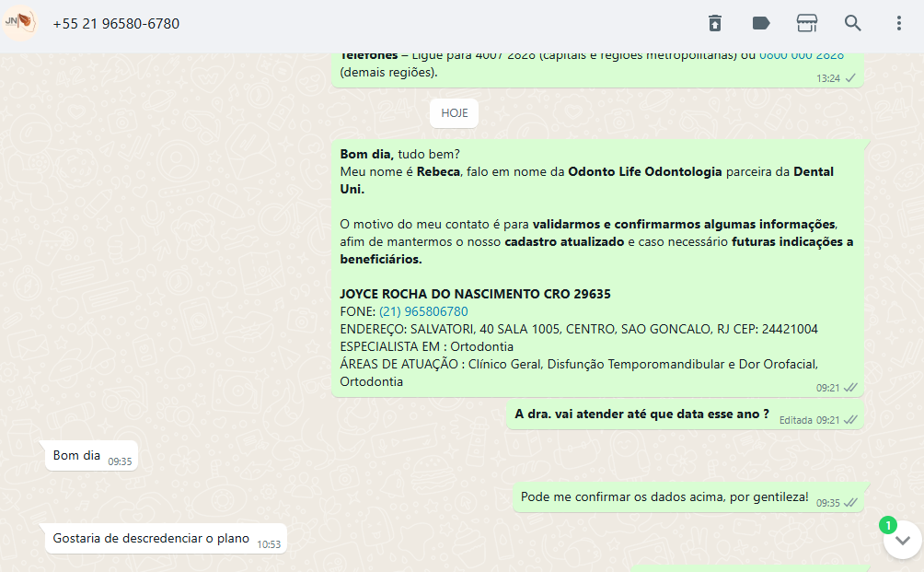Click the green unread count badge

click(x=887, y=525)
